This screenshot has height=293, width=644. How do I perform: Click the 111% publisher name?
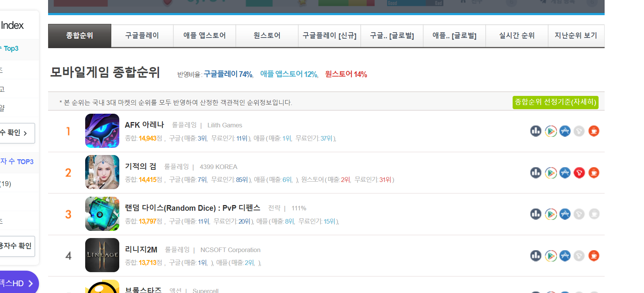(299, 208)
